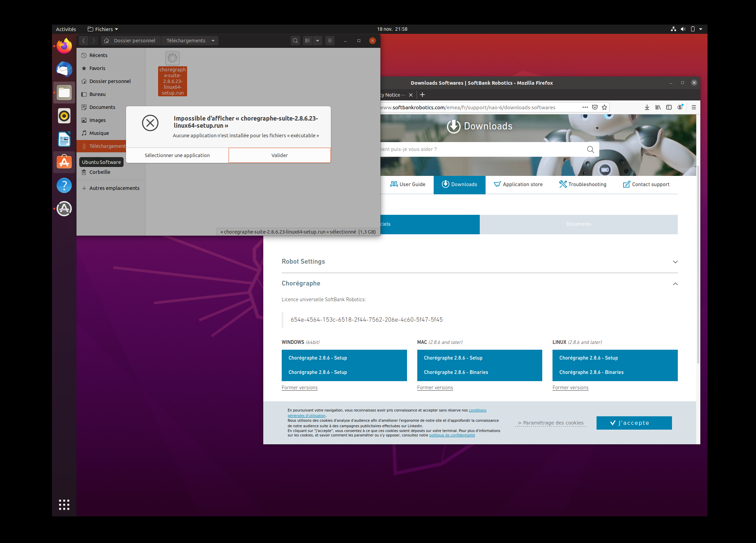Open Récents in Files sidebar
756x543 pixels.
coord(111,55)
